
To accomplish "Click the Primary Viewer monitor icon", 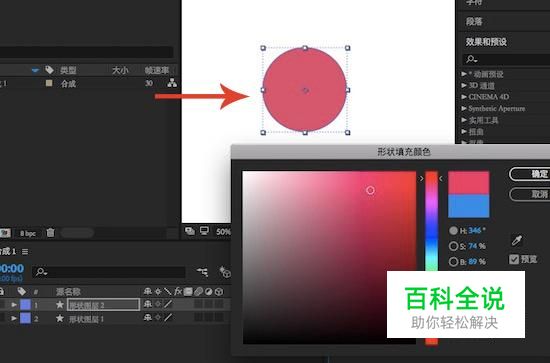I will [x=204, y=231].
